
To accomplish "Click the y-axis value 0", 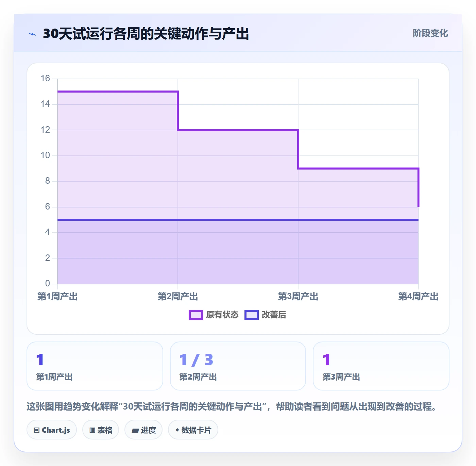I will (48, 283).
